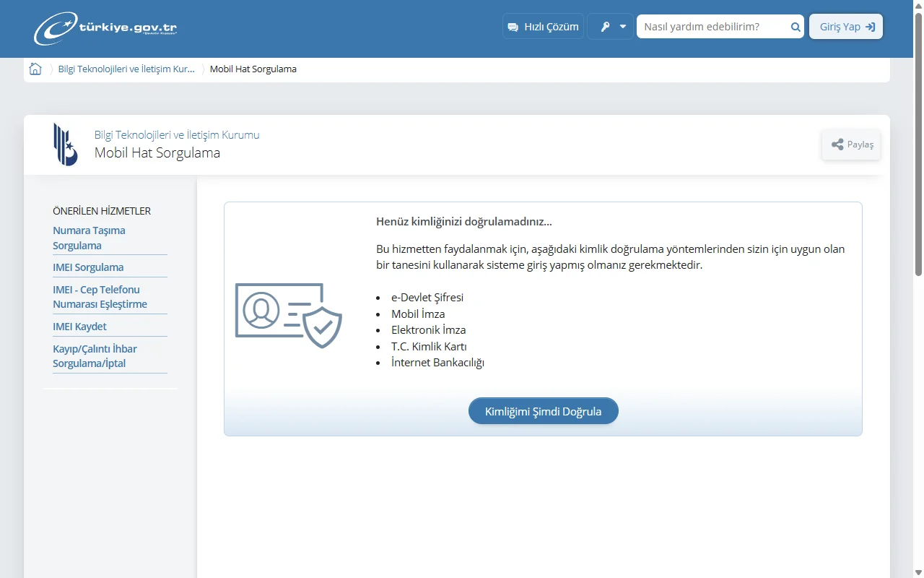Click the vertical page scrollbar thumb
The image size is (924, 578).
tap(918, 144)
